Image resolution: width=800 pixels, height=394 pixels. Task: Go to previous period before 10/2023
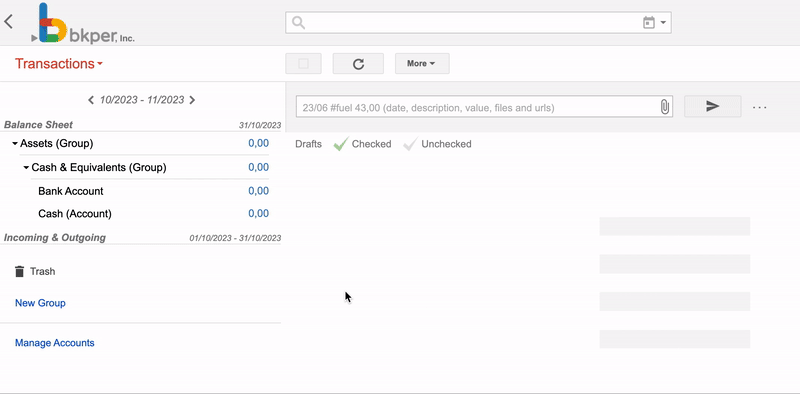(91, 100)
